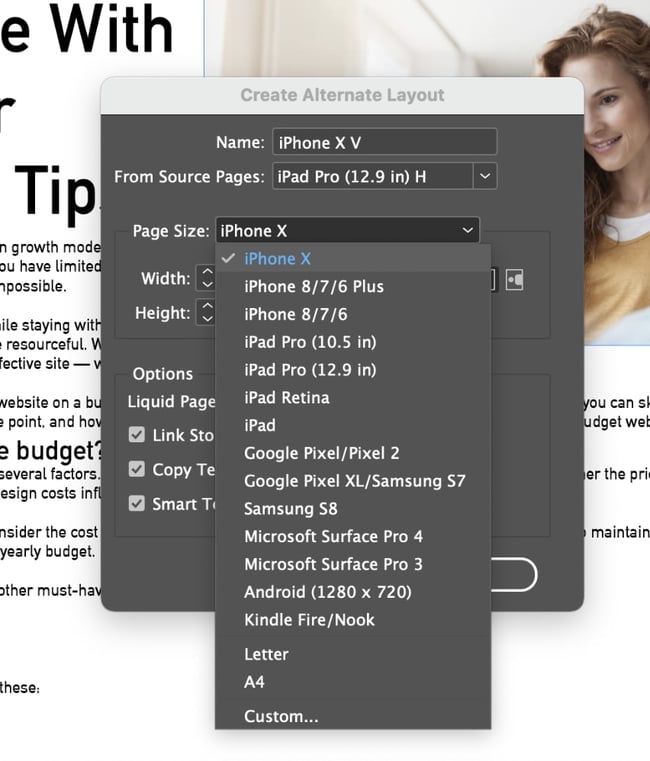Click the Name input field
650x761 pixels.
pos(384,142)
